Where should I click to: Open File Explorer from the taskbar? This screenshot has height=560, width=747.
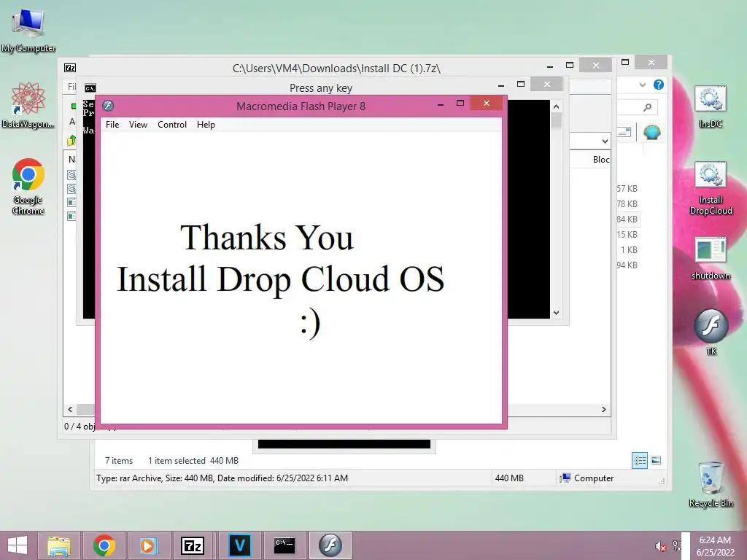[x=59, y=545]
